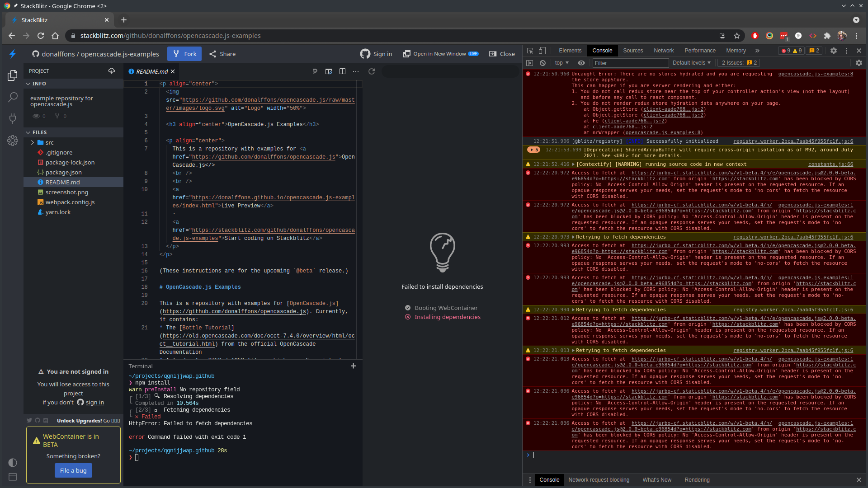Switch to the Network tab in DevTools
Viewport: 868px width, 488px height.
[x=663, y=51]
